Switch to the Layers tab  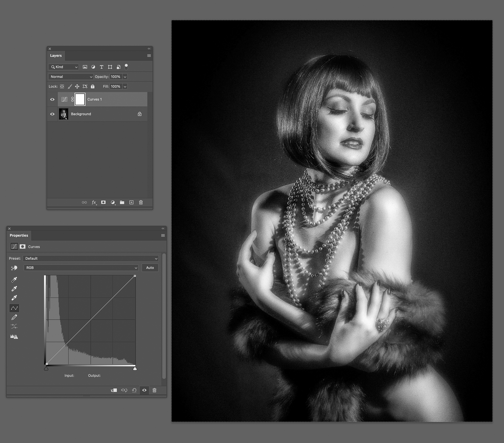[56, 56]
